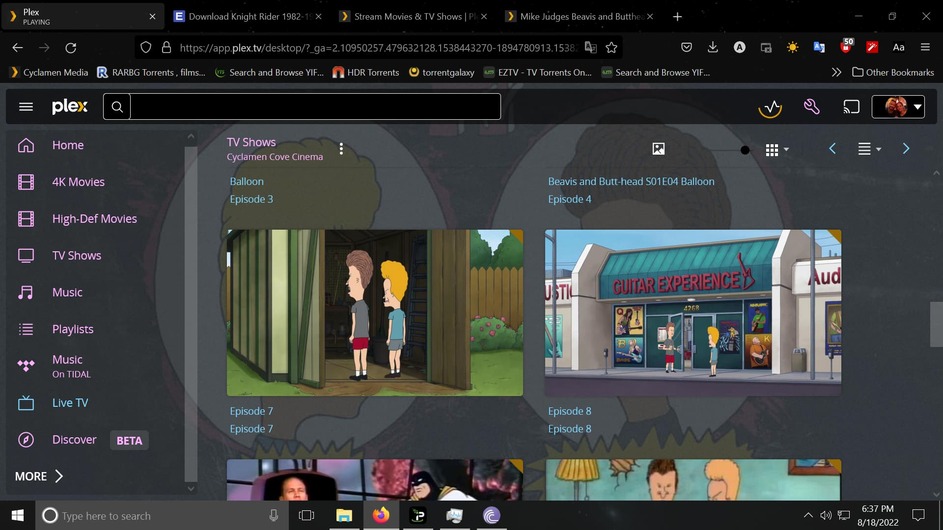The height and width of the screenshot is (530, 943).
Task: Click the Episode 7 title link
Action: pos(251,411)
